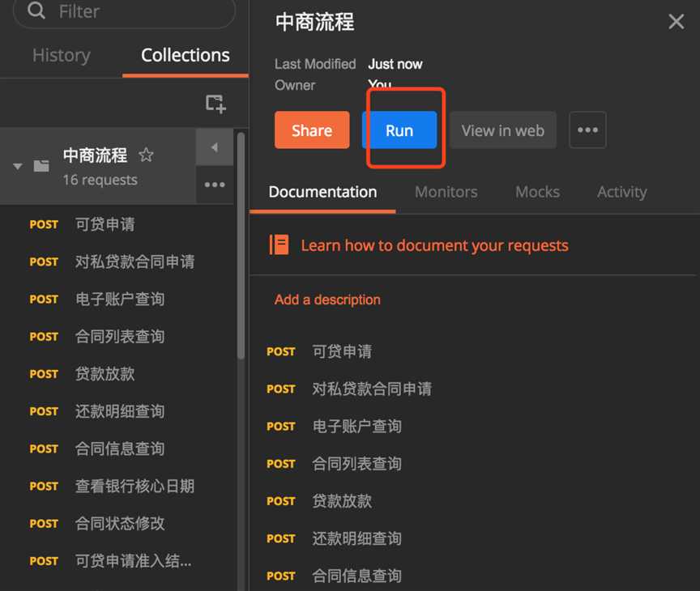Collapse the 中商流程 collection arrow
The width and height of the screenshot is (700, 591).
pyautogui.click(x=17, y=167)
